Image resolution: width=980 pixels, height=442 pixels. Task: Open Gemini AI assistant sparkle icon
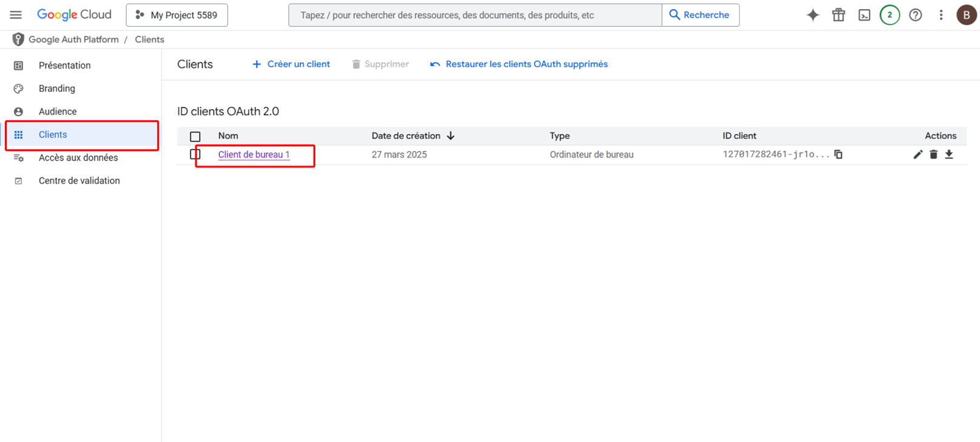coord(813,15)
